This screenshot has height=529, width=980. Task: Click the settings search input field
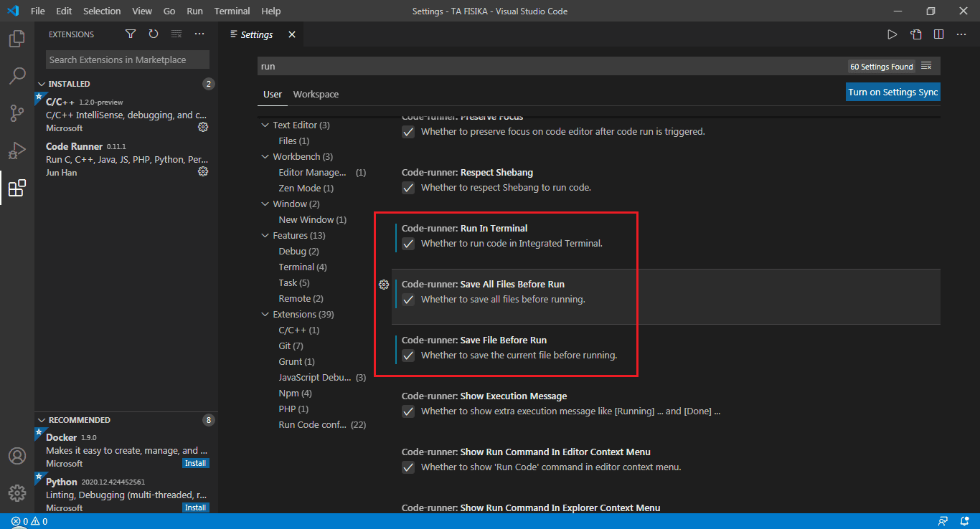coord(502,65)
